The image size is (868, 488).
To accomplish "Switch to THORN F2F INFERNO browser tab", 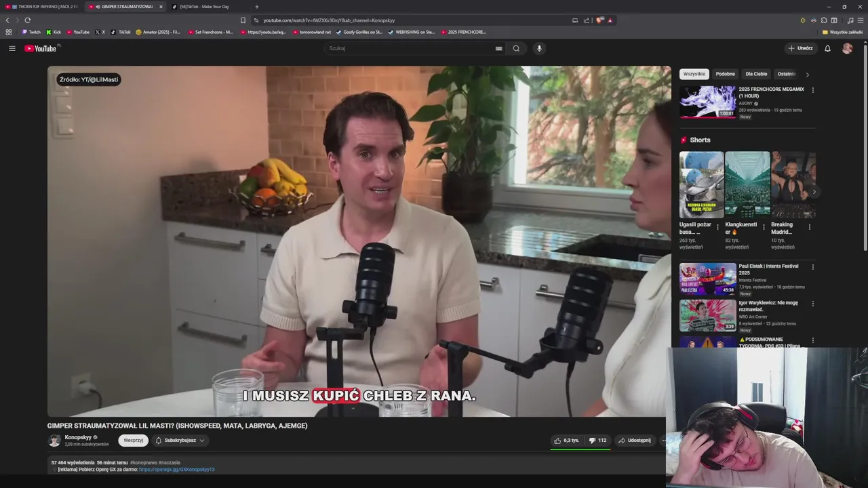I will pyautogui.click(x=43, y=7).
